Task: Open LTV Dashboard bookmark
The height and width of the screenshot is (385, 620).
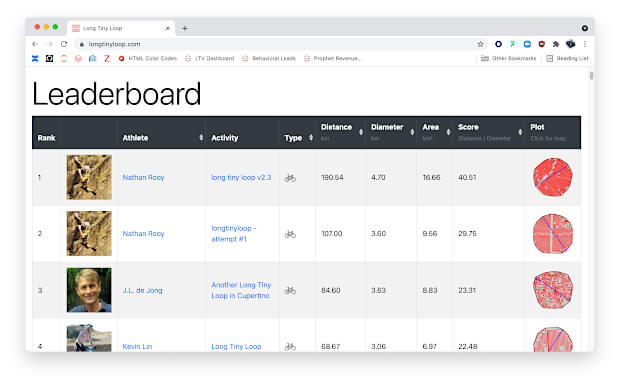Action: pyautogui.click(x=210, y=58)
